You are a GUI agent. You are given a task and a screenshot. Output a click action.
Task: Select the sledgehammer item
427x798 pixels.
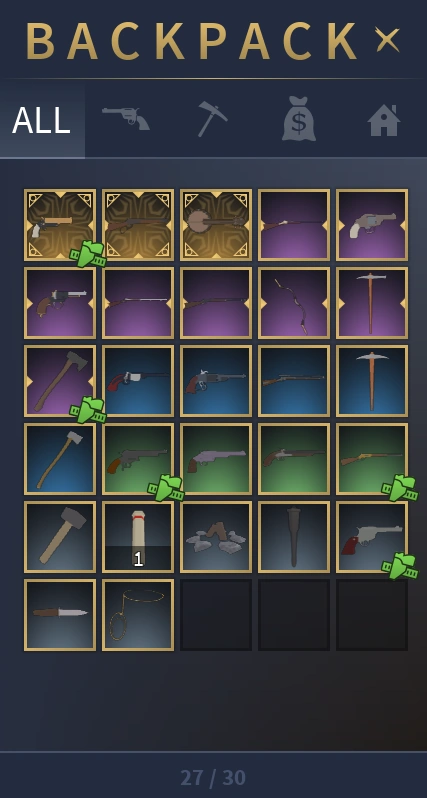pos(60,537)
